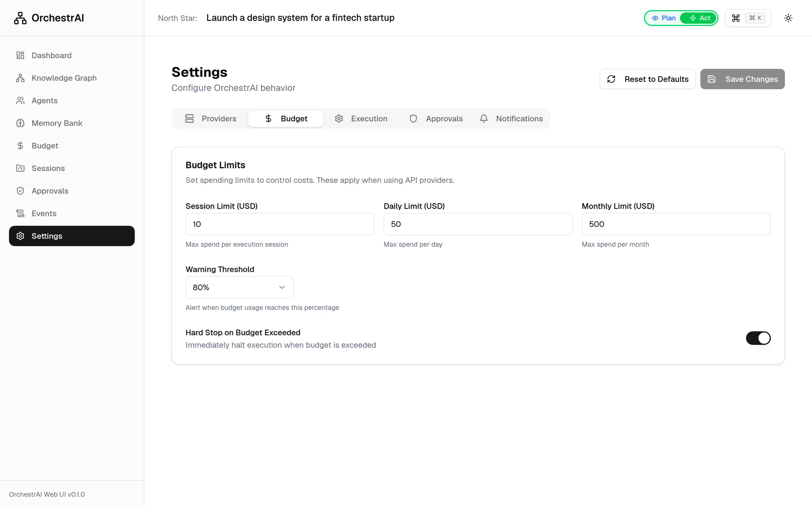
Task: Switch mode to Plan
Action: tap(663, 18)
